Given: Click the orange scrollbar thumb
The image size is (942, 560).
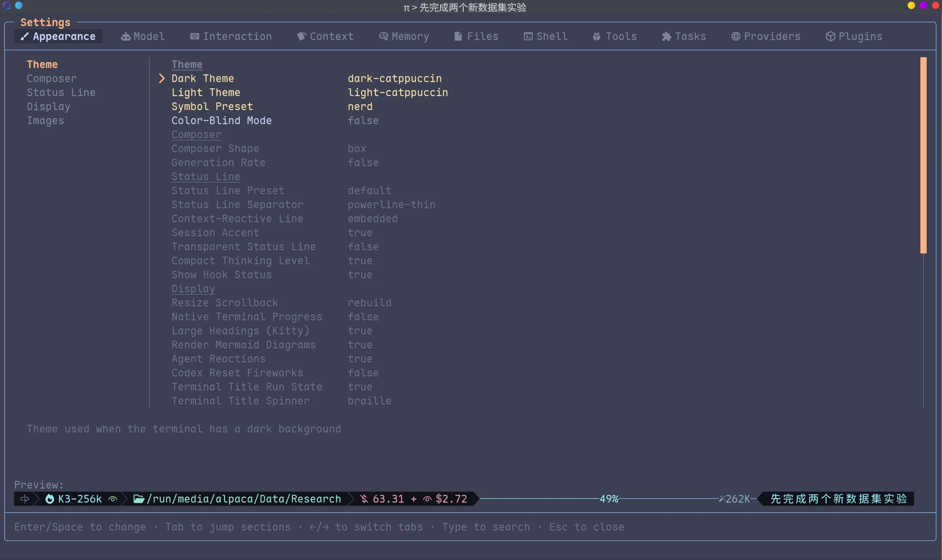Looking at the screenshot, I should point(923,155).
